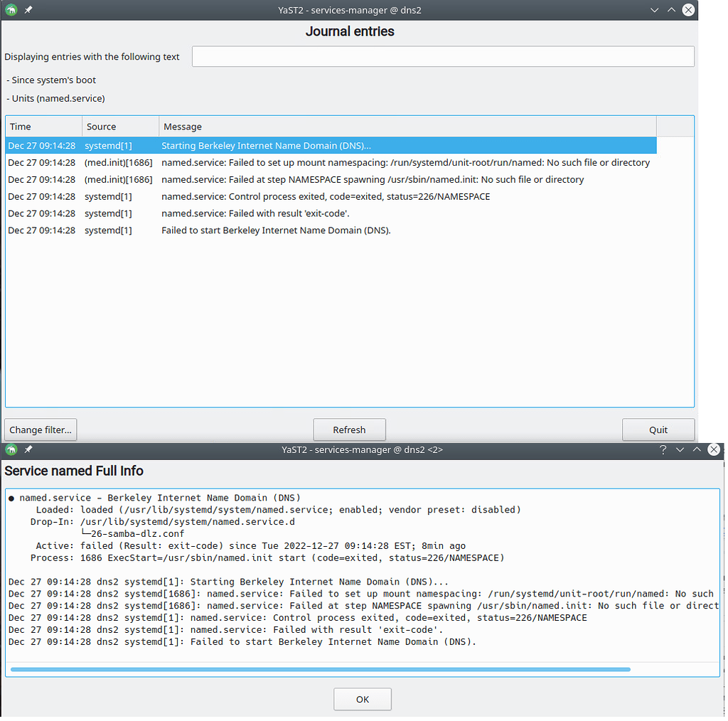Refresh the journal entries list
This screenshot has height=721, width=728.
click(349, 429)
